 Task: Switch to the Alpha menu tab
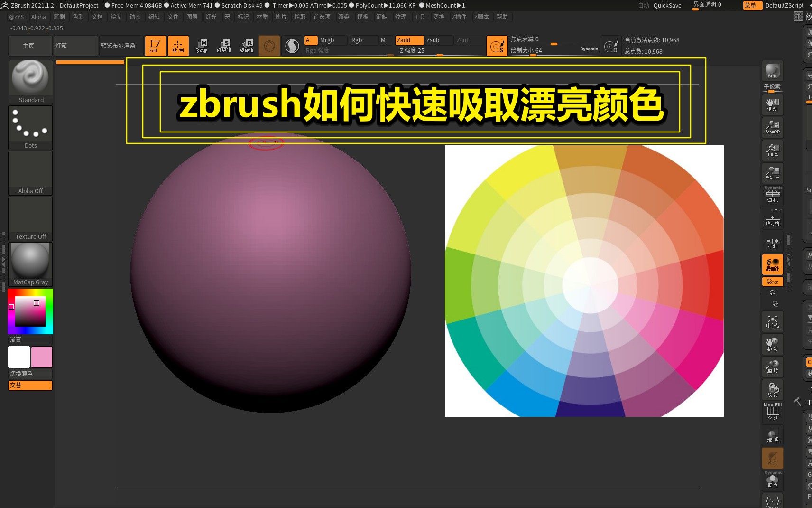click(x=38, y=17)
